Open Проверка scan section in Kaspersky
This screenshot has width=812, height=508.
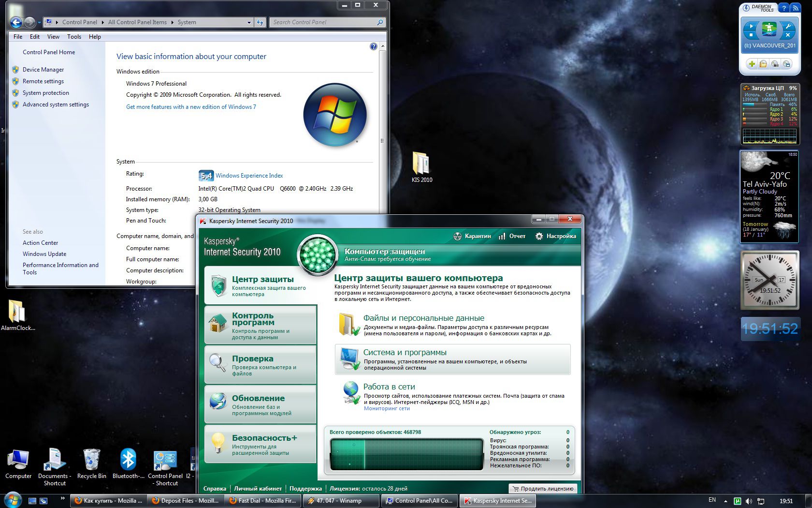pyautogui.click(x=261, y=365)
